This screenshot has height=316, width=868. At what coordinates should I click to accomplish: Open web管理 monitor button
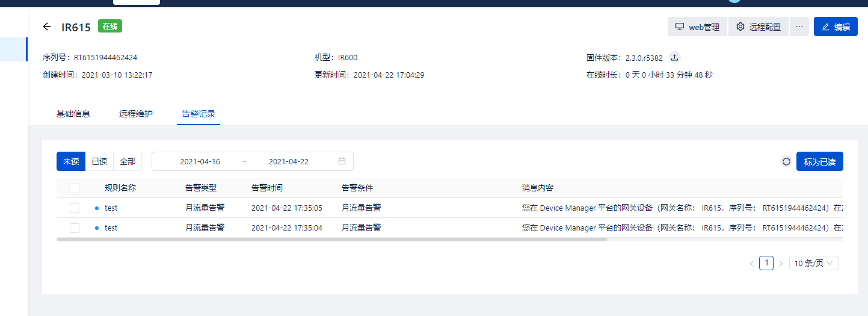click(697, 26)
